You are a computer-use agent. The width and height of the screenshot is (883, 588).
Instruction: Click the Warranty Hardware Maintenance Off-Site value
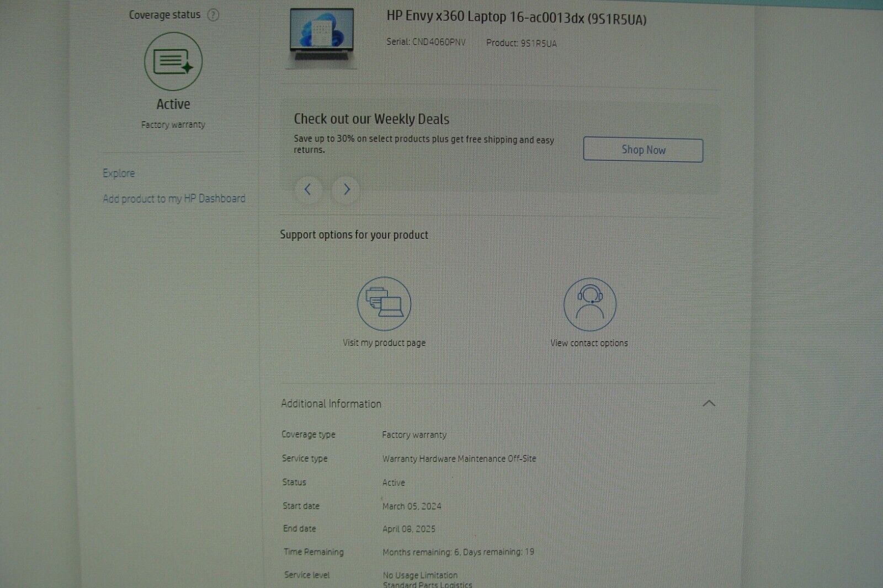pyautogui.click(x=459, y=458)
